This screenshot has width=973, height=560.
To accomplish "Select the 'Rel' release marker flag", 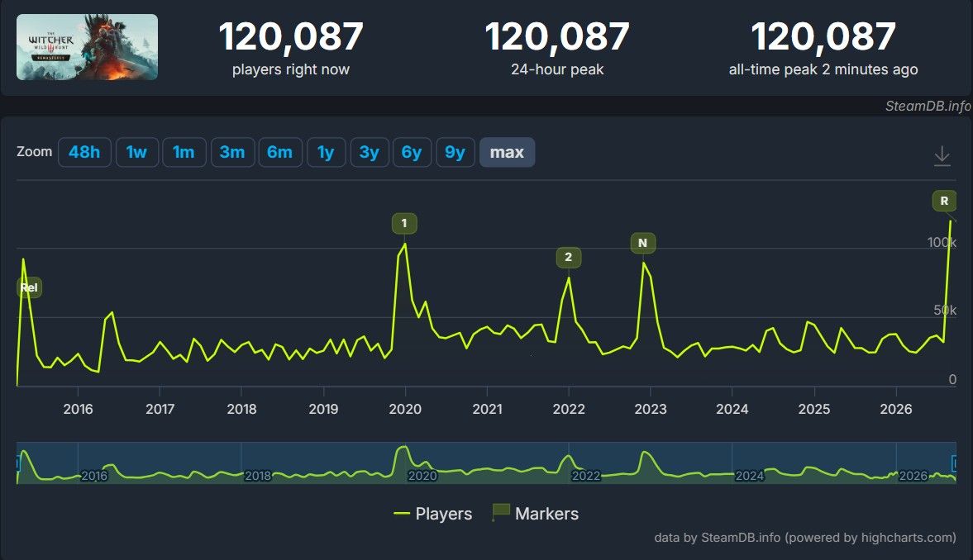I will point(29,287).
